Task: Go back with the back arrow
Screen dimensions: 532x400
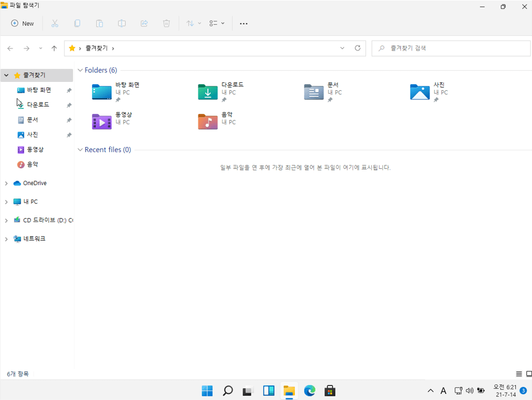Action: (10, 49)
